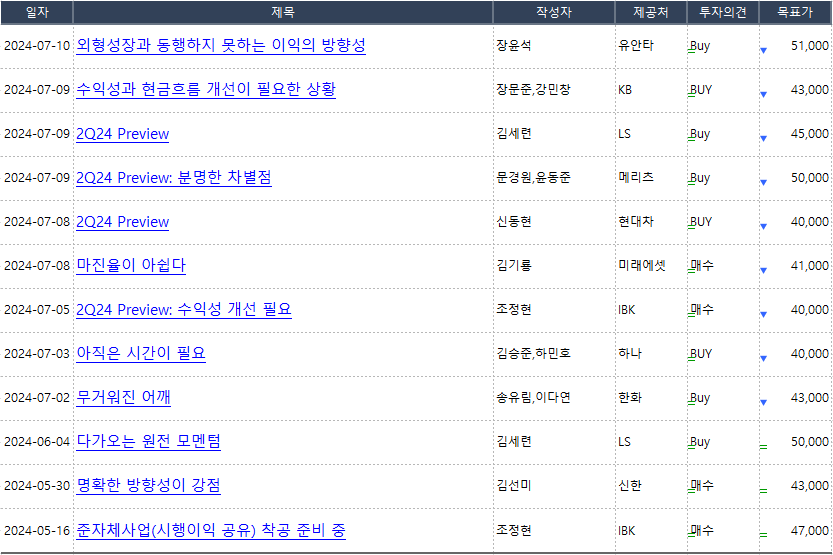Open report '다가오는 원전 모멘텀'
This screenshot has height=555, width=833.
click(x=148, y=441)
